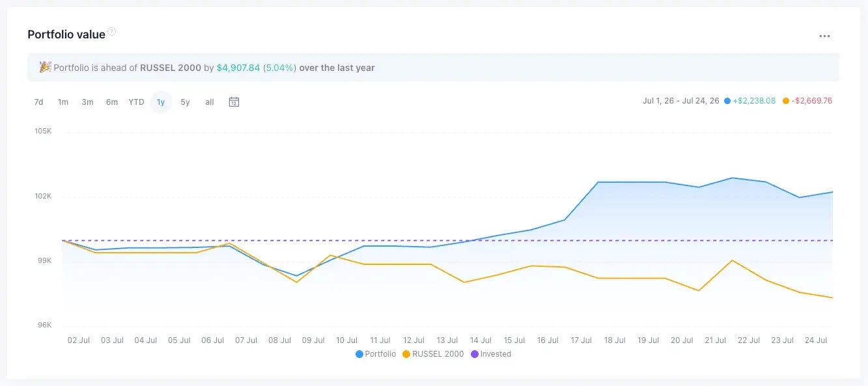Click the 24 Jul x-axis label

coord(816,340)
